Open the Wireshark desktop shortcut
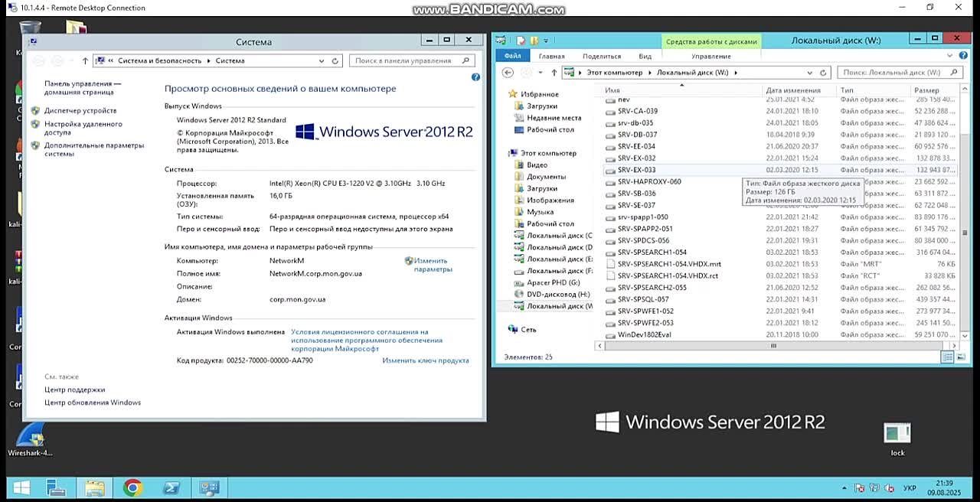Screen dimensions: 980x502 pyautogui.click(x=30, y=439)
